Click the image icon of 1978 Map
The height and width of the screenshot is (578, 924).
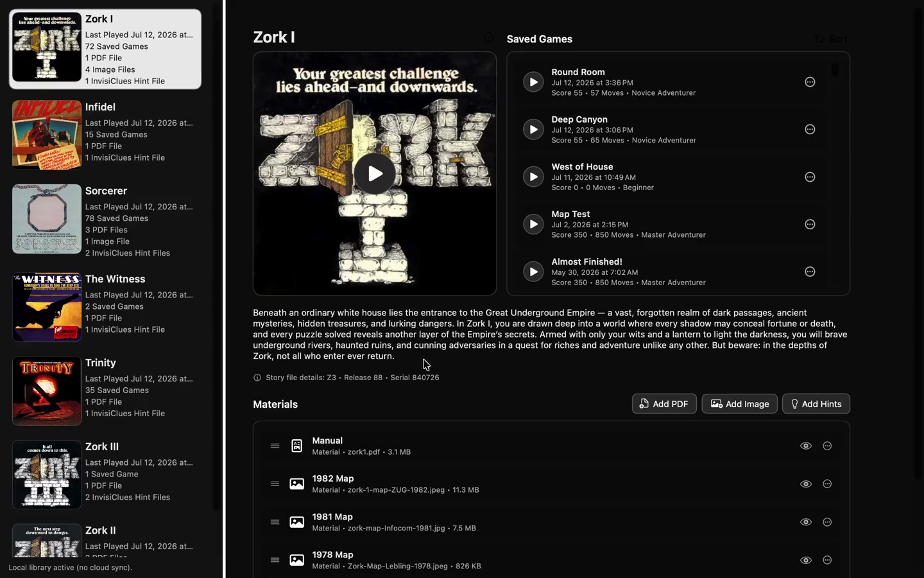296,560
